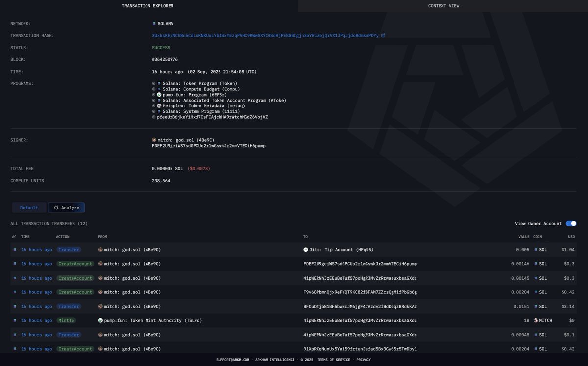Select the Default view tab
588x366 pixels.
(x=29, y=208)
